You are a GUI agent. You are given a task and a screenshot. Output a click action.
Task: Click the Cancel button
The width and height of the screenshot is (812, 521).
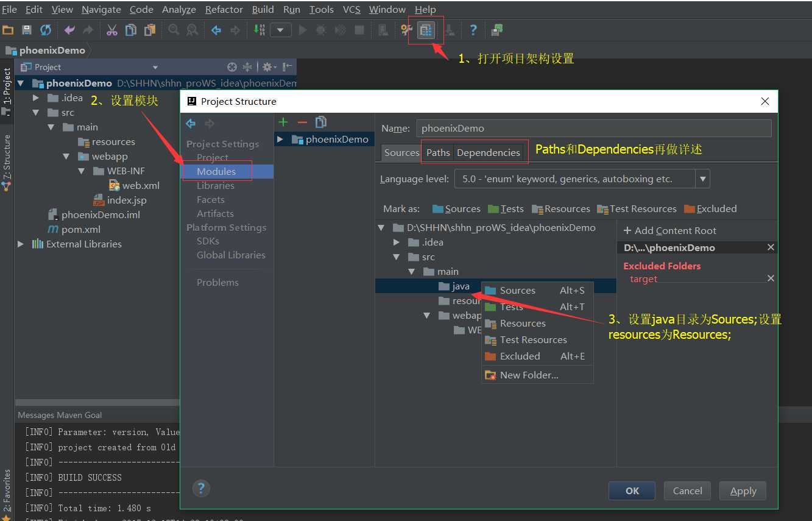pos(688,491)
